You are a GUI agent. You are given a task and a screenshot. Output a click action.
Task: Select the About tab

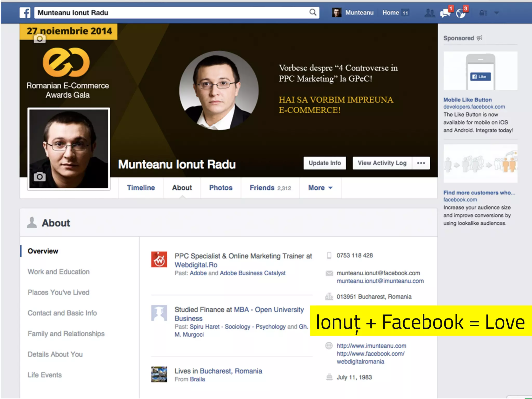pyautogui.click(x=182, y=188)
